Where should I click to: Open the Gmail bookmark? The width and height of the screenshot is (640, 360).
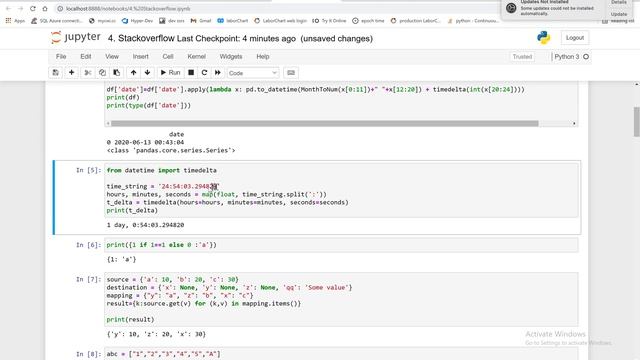201,21
